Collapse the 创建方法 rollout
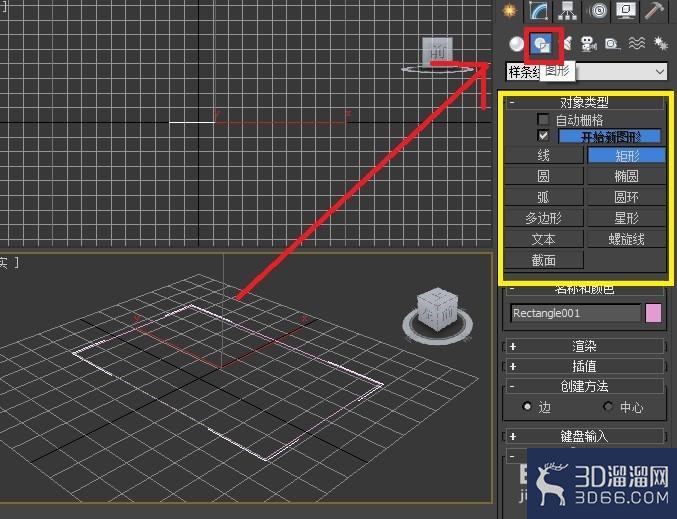 click(584, 386)
